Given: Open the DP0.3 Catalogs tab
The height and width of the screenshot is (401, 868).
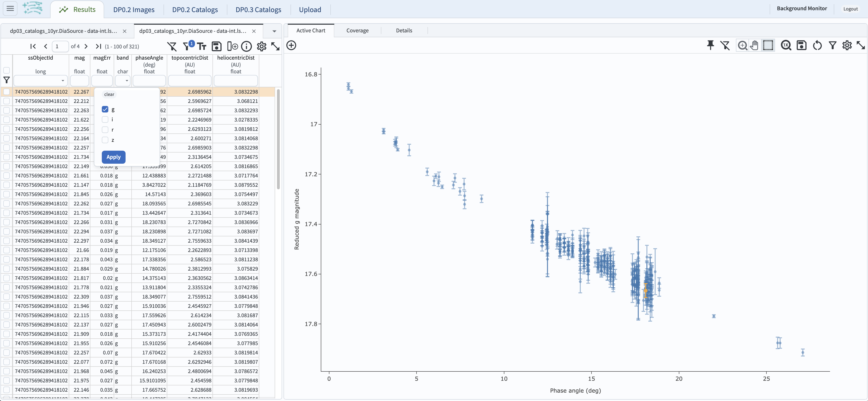Looking at the screenshot, I should pos(258,9).
